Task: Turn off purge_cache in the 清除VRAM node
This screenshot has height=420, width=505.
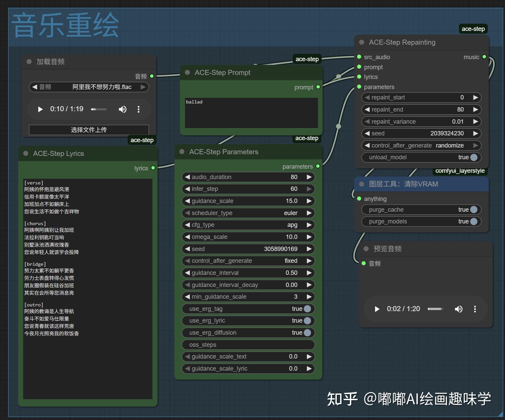Action: pos(474,209)
